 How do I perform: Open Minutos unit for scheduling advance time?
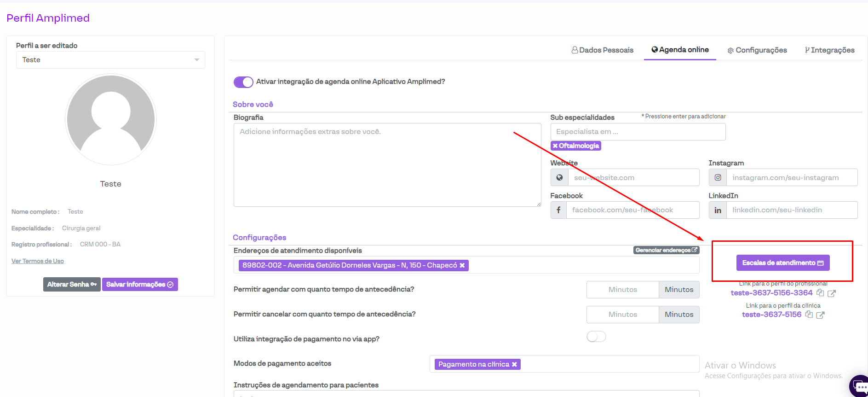point(678,290)
